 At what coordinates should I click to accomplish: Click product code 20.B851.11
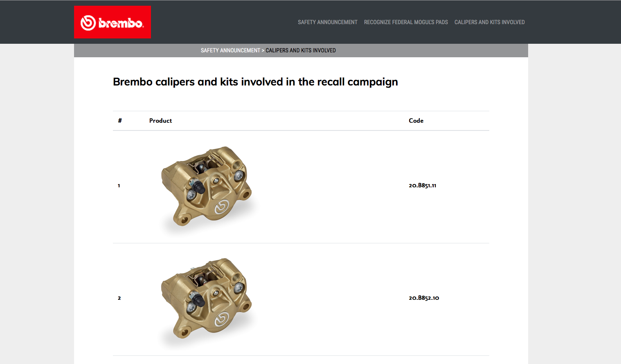422,186
